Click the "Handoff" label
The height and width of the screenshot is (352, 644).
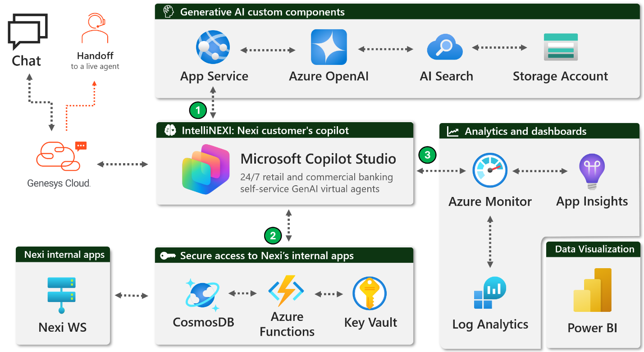[95, 56]
